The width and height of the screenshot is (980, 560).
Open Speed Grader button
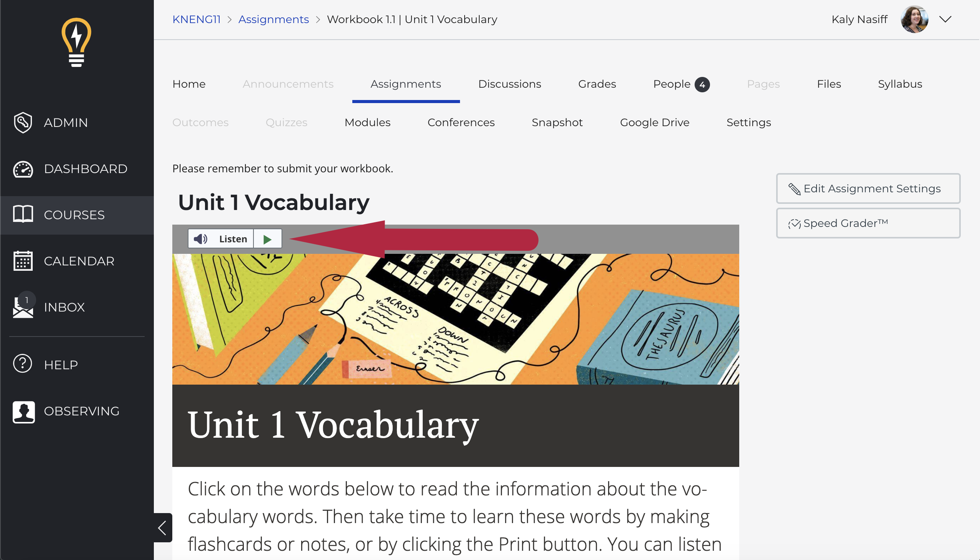(868, 223)
